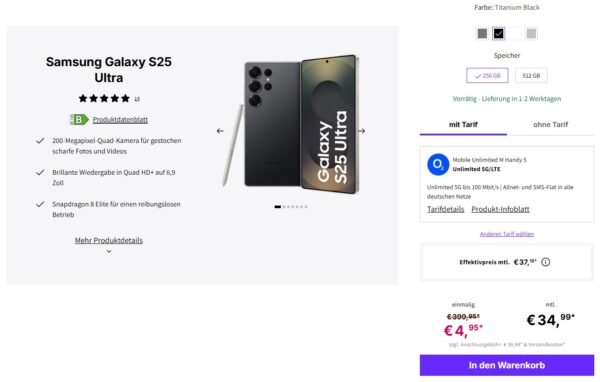The image size is (600, 382).
Task: Choose the white color swatch
Action: click(x=515, y=34)
